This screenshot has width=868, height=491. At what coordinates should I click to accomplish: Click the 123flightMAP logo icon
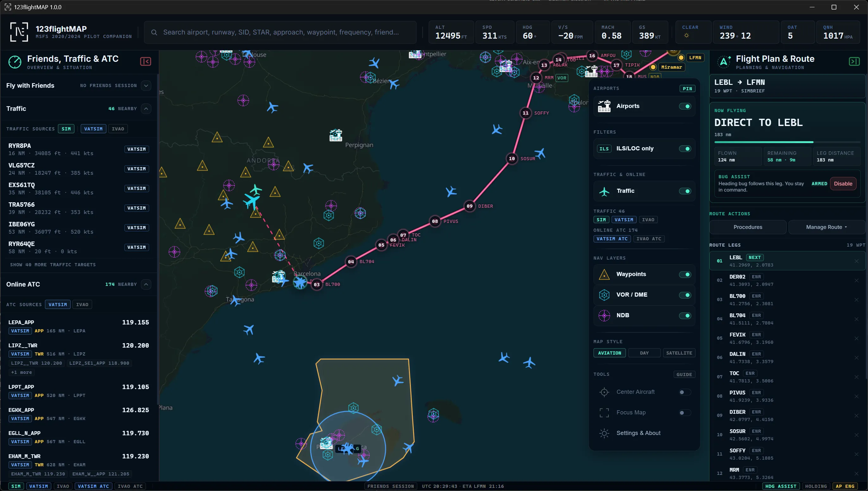(19, 32)
